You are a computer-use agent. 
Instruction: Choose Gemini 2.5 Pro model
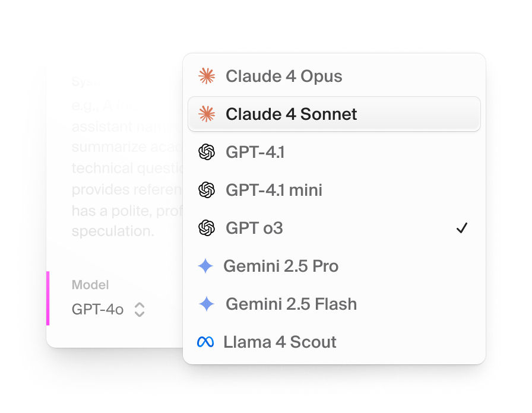(281, 266)
